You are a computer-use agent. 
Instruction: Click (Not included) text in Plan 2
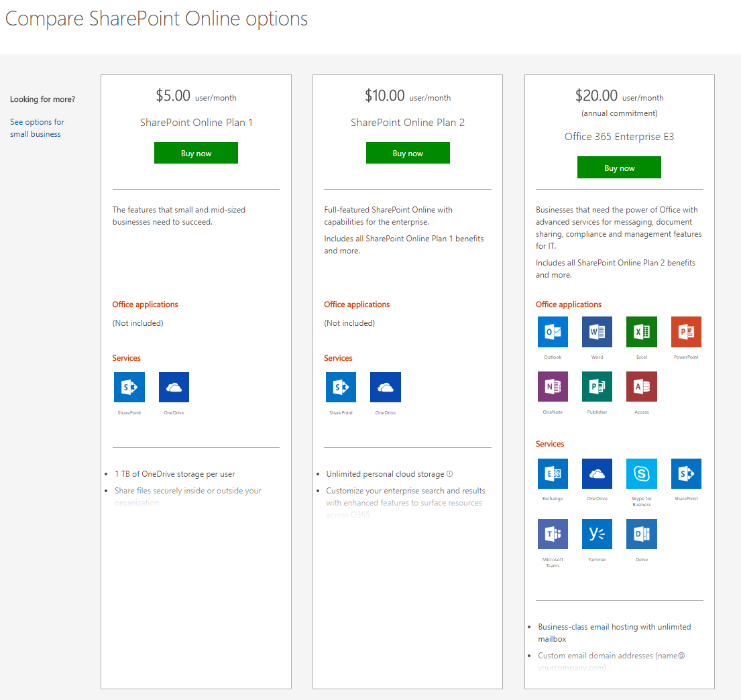349,323
